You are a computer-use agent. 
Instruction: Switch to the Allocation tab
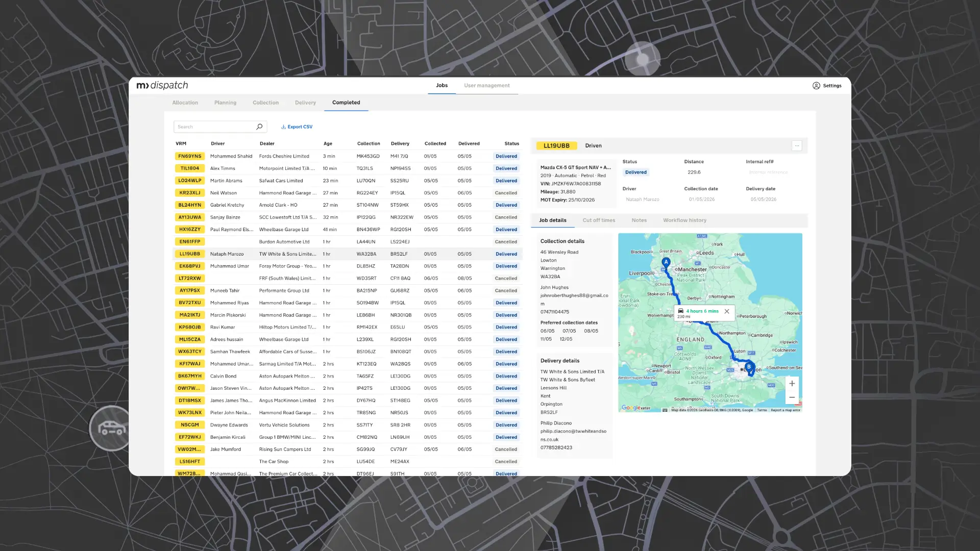[x=185, y=103]
